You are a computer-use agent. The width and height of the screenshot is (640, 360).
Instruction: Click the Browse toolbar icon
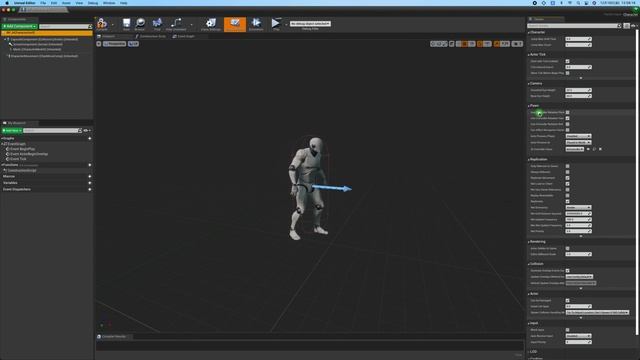(140, 24)
